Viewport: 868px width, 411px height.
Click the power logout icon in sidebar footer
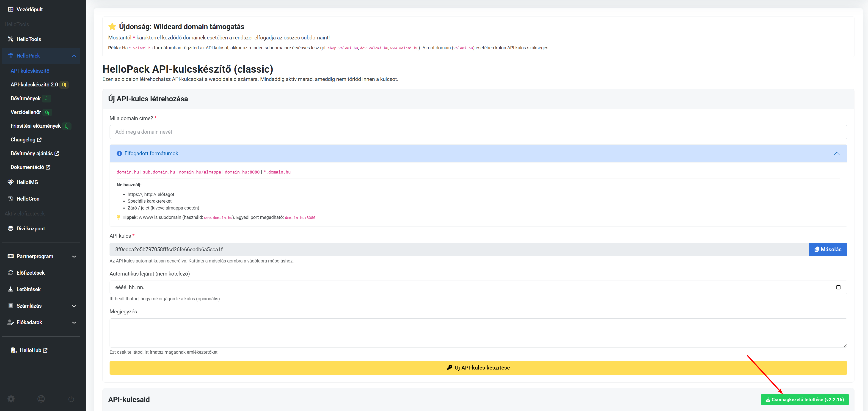(71, 399)
